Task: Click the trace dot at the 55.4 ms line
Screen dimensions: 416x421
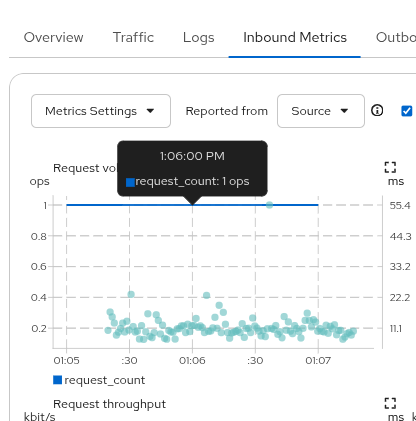Action: (269, 205)
